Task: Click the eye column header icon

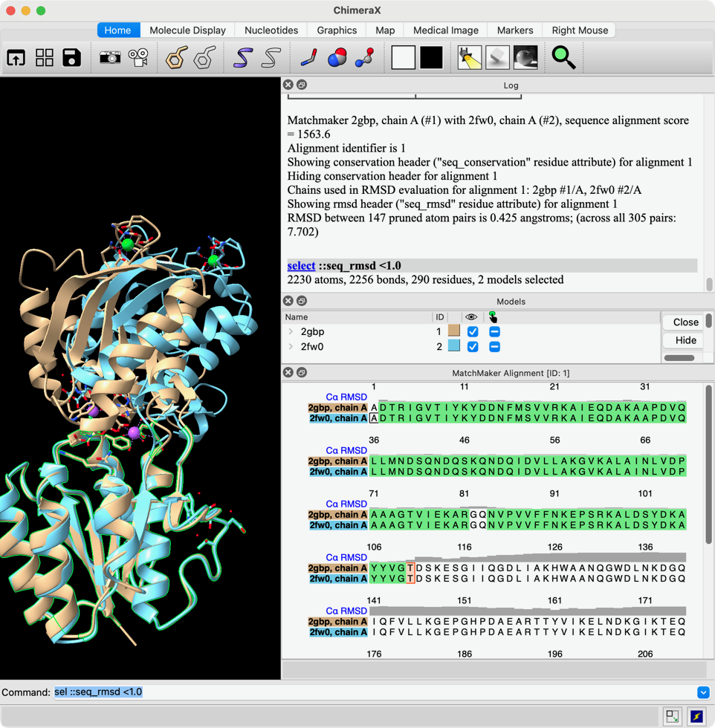Action: 471,317
